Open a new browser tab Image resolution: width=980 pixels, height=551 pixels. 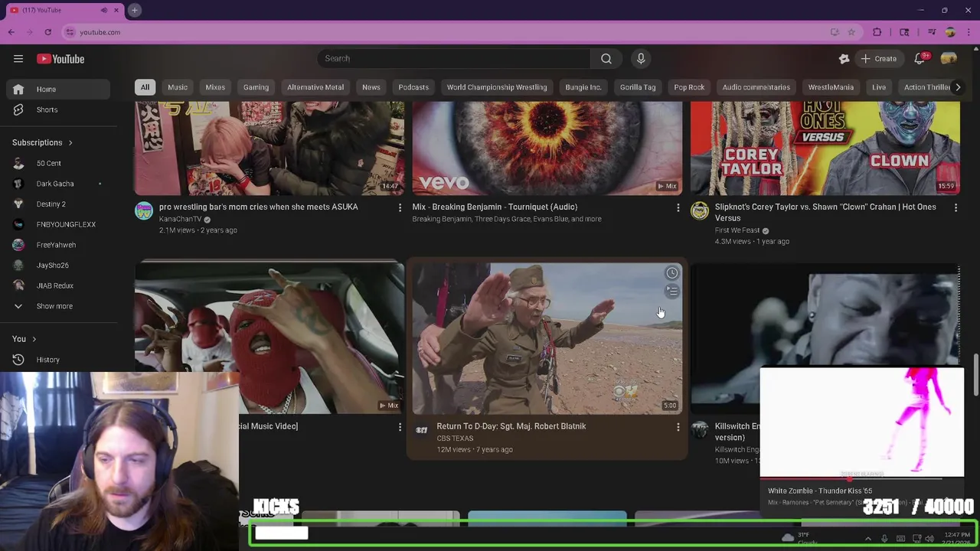click(134, 10)
